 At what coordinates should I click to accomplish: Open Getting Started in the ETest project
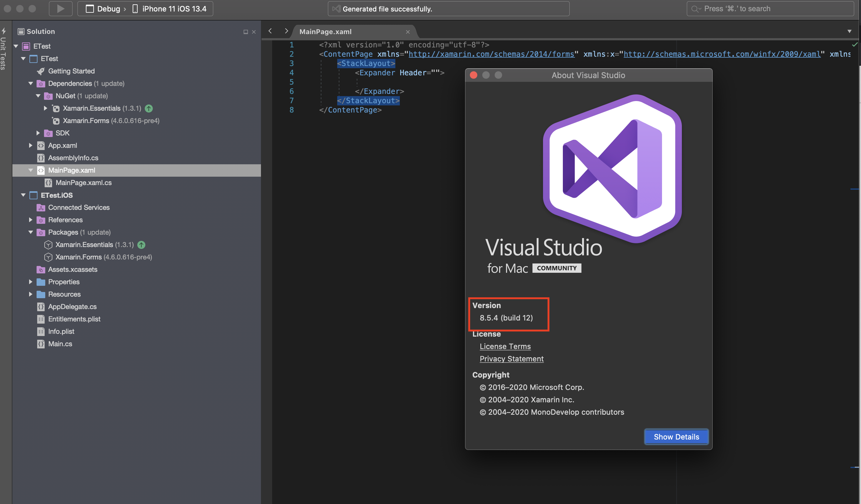(71, 71)
